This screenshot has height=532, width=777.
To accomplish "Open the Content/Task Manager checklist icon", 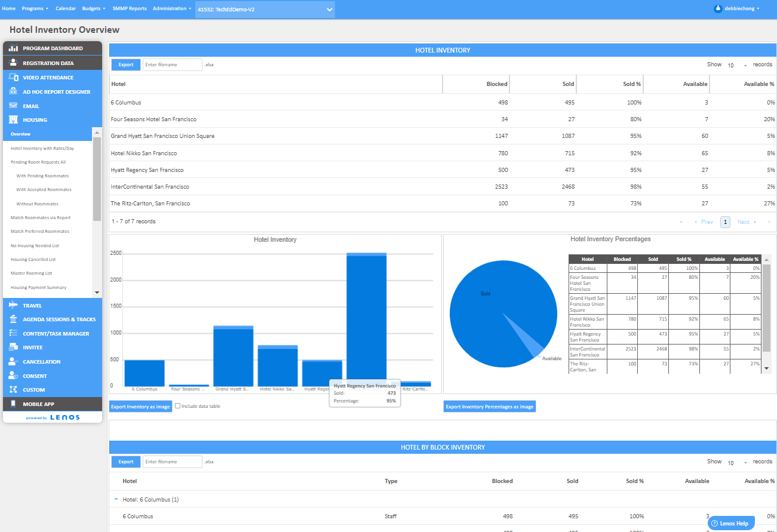I will tap(13, 334).
